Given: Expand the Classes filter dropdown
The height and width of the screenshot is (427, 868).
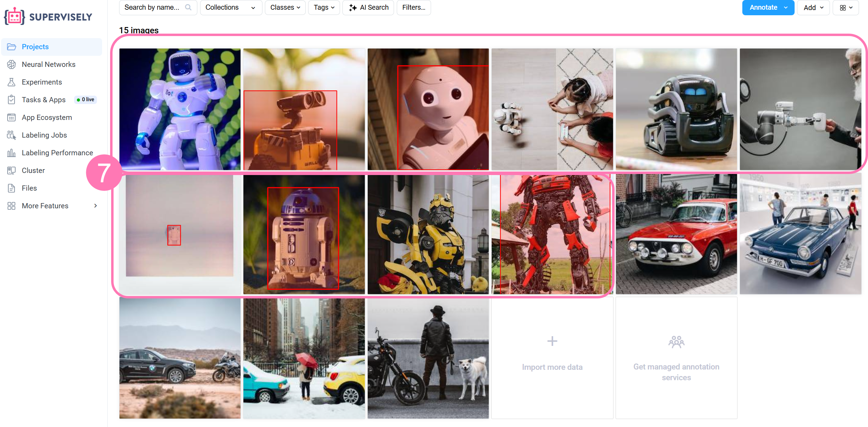Looking at the screenshot, I should tap(285, 7).
